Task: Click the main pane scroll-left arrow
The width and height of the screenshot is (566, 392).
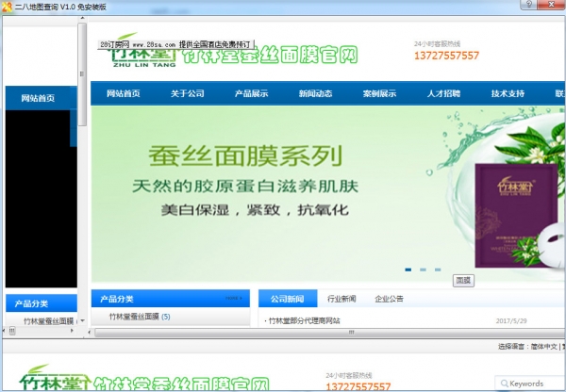Action: click(90, 333)
